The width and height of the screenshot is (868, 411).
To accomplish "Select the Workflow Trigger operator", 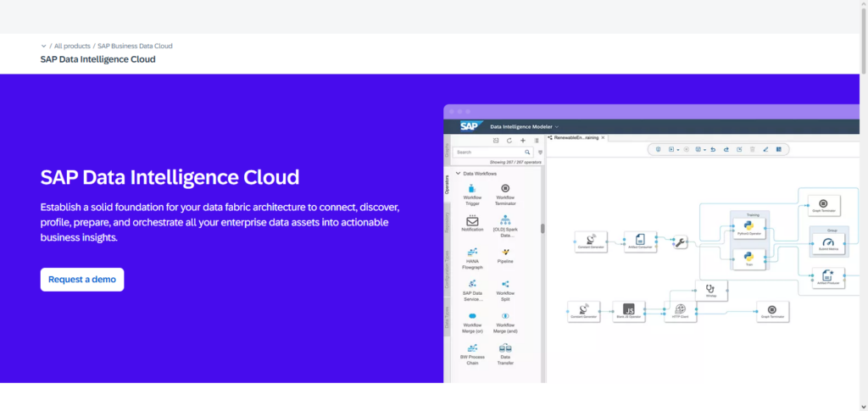I will pyautogui.click(x=472, y=194).
